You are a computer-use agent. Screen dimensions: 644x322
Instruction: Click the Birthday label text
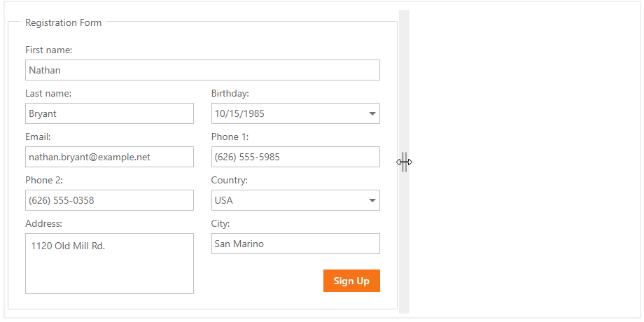tap(230, 93)
